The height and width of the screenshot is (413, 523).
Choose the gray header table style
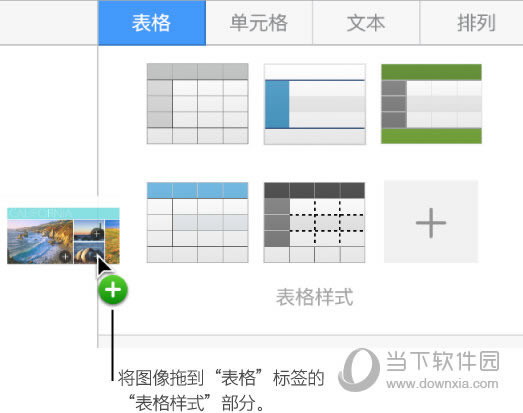click(x=197, y=104)
